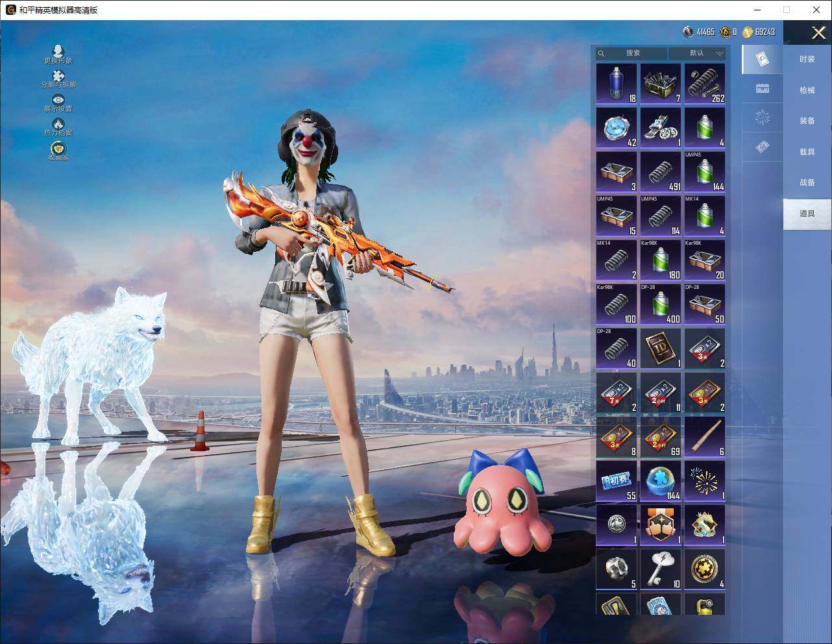Click the 69243 gold coin balance
The height and width of the screenshot is (644, 832).
(x=759, y=32)
